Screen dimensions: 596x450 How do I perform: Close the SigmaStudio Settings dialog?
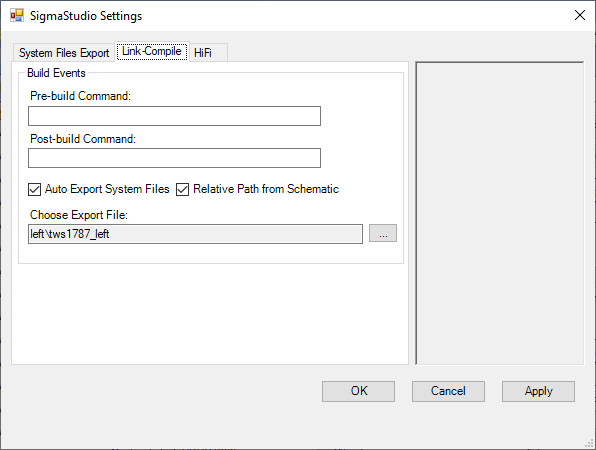click(x=580, y=15)
